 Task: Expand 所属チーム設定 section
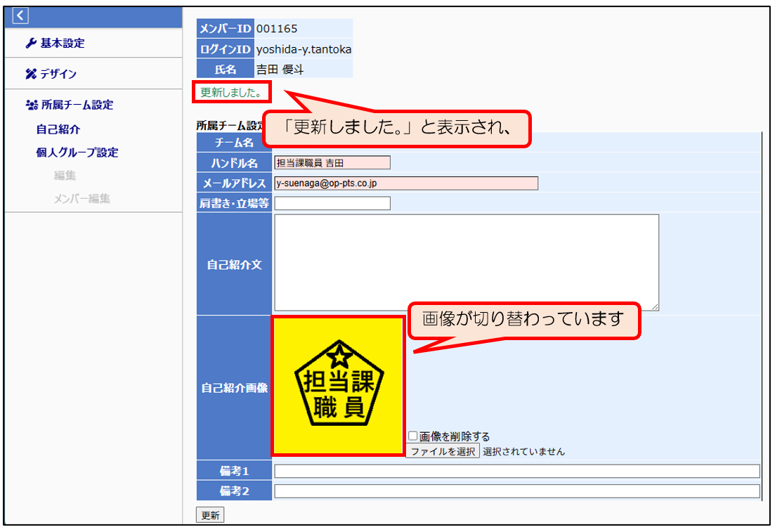[77, 105]
